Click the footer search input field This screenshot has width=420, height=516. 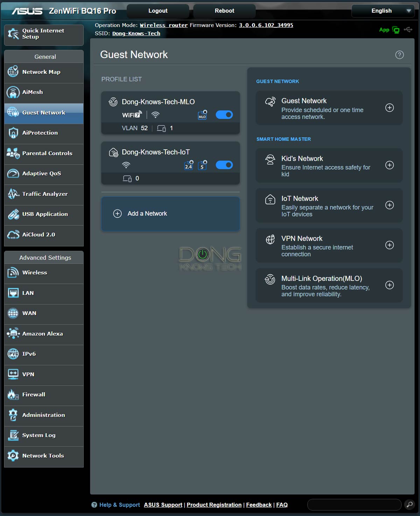click(x=354, y=505)
